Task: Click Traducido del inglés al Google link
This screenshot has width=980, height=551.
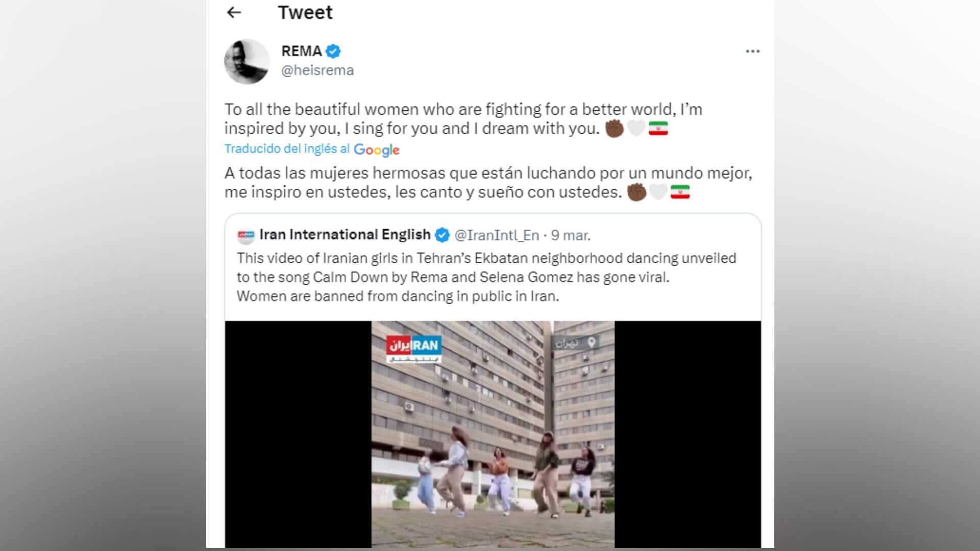Action: (x=312, y=149)
